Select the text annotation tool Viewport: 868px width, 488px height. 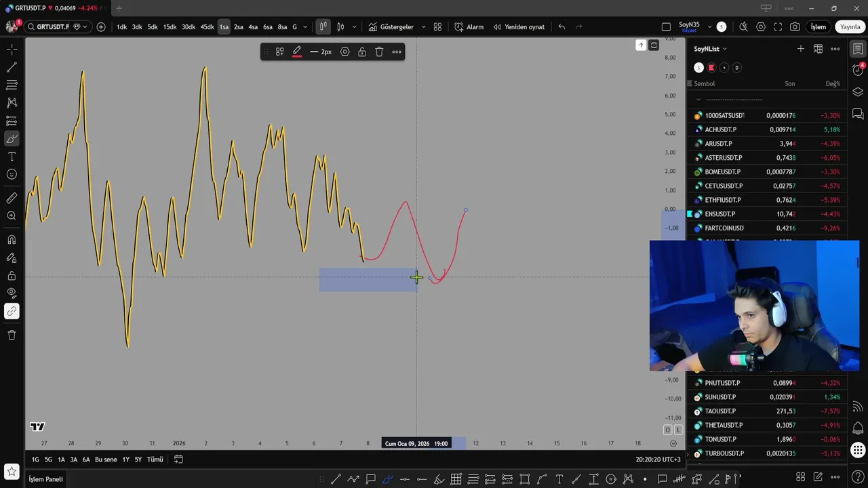coord(12,157)
